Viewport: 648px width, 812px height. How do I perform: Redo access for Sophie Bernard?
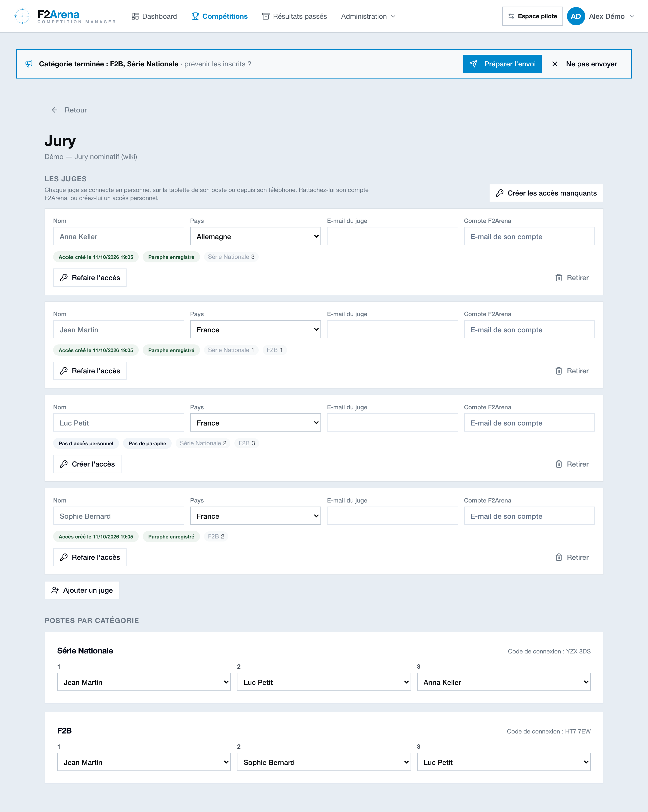pos(90,557)
